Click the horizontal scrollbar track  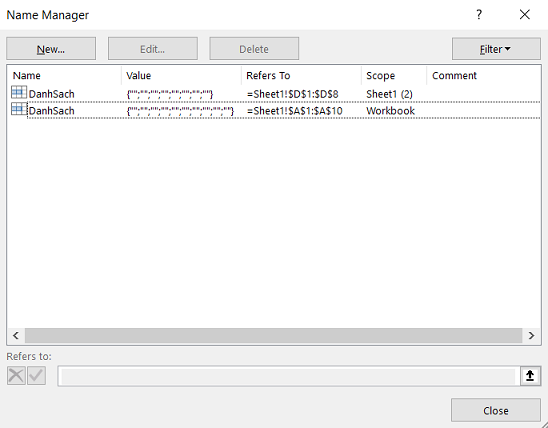coord(274,335)
